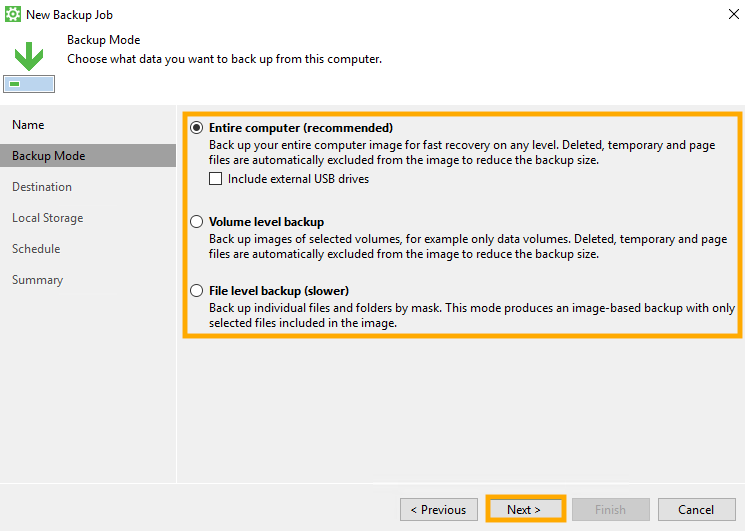Click the Veeam gear icon in title bar

[x=13, y=13]
